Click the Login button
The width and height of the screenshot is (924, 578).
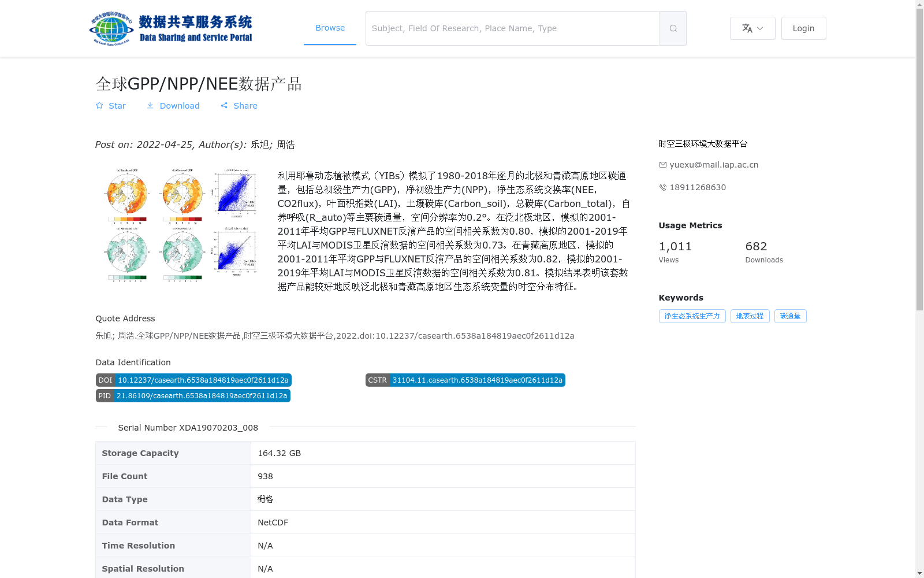803,28
